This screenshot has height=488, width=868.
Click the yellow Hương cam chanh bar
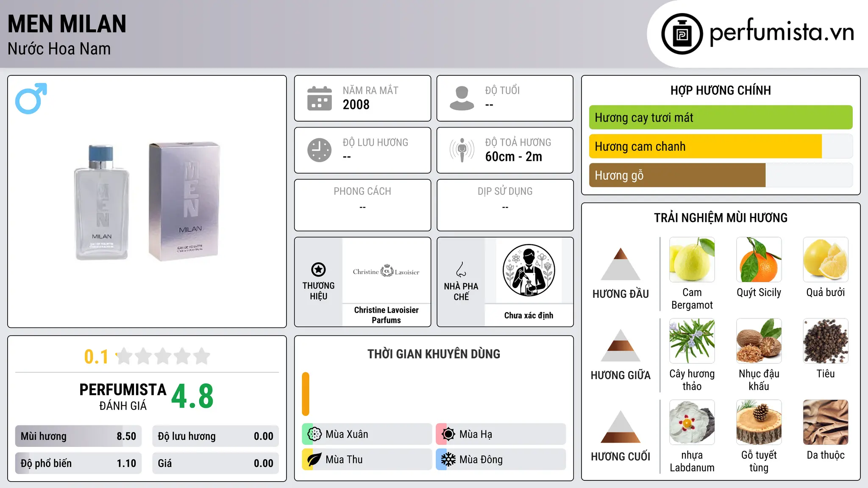(x=705, y=146)
